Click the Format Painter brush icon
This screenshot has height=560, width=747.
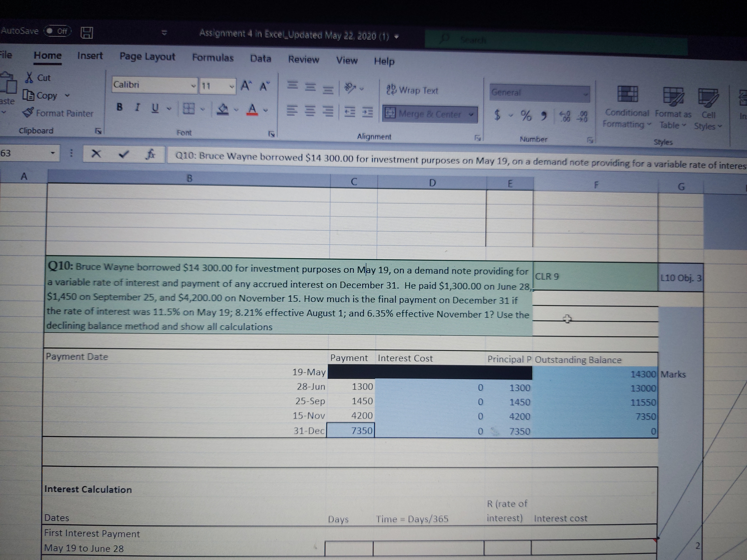pyautogui.click(x=28, y=112)
